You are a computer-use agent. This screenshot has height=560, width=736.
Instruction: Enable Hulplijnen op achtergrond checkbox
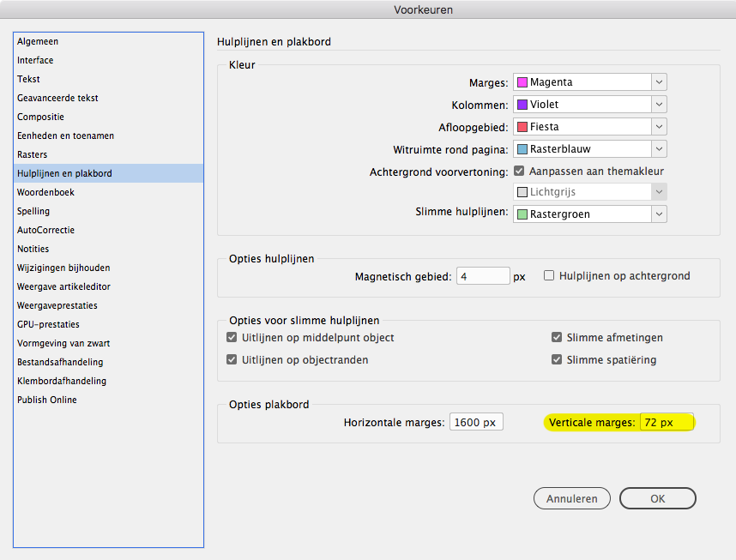coord(549,276)
